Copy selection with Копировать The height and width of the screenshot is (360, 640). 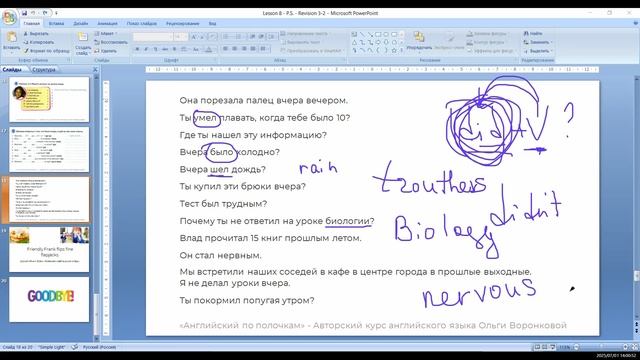(x=39, y=42)
